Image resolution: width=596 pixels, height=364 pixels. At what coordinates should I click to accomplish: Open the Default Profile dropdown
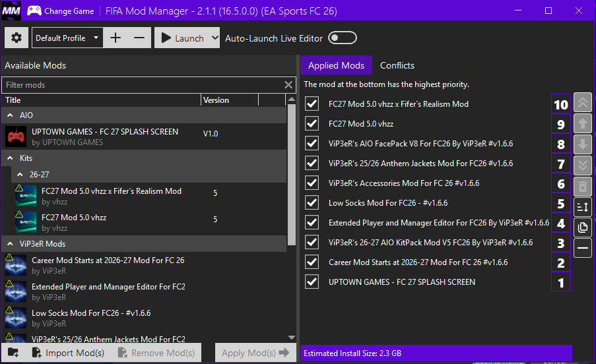click(x=67, y=38)
